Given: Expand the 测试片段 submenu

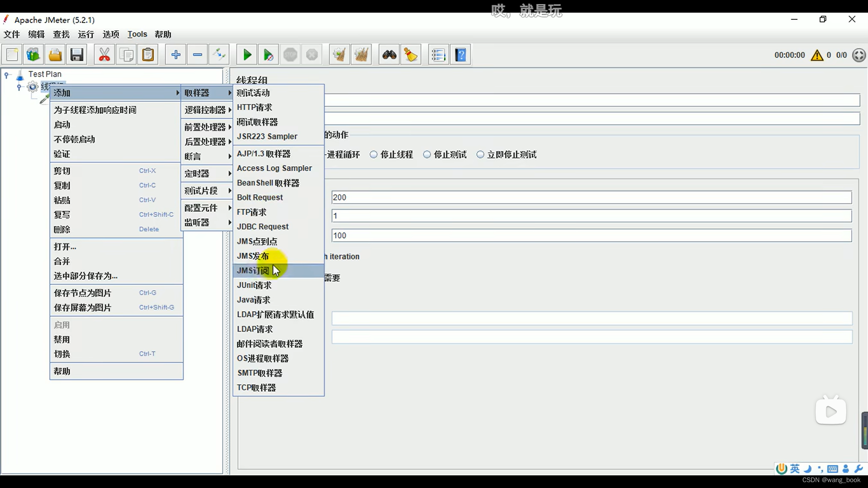Looking at the screenshot, I should coord(207,191).
